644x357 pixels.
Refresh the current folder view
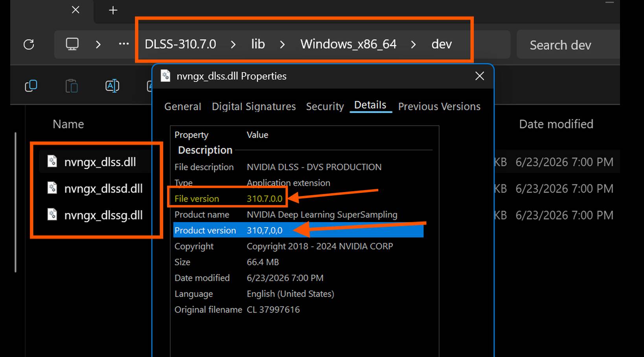tap(29, 44)
